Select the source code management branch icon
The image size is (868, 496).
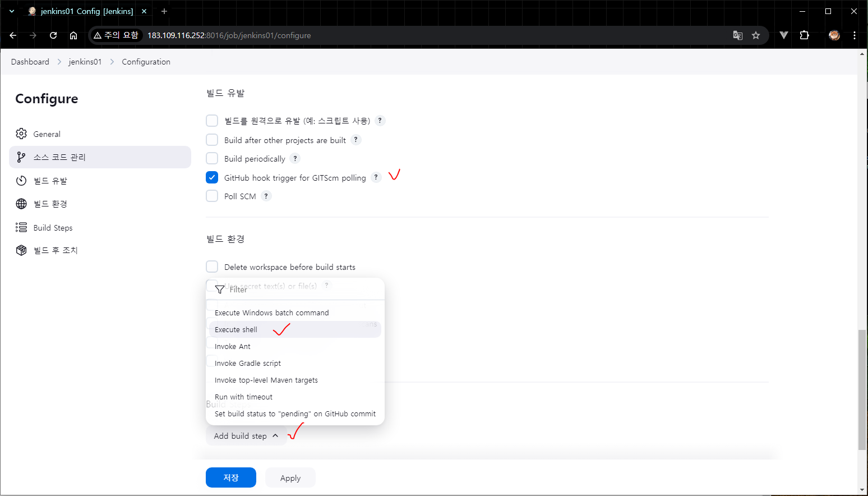[x=21, y=157]
